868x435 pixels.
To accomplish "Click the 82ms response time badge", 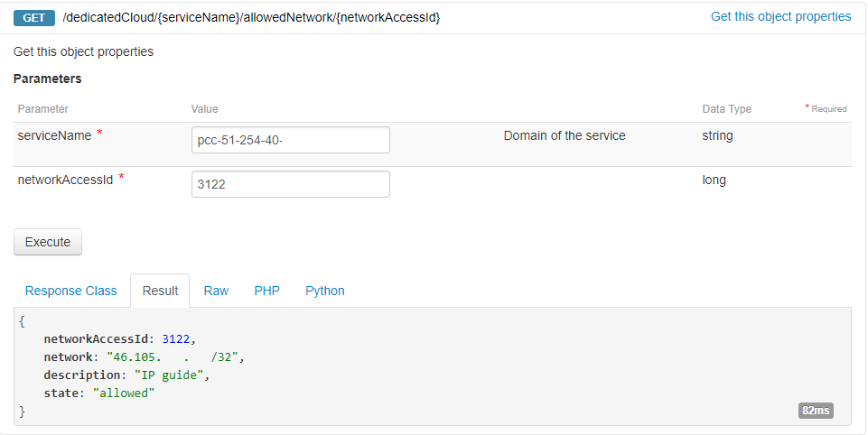I will coord(816,411).
